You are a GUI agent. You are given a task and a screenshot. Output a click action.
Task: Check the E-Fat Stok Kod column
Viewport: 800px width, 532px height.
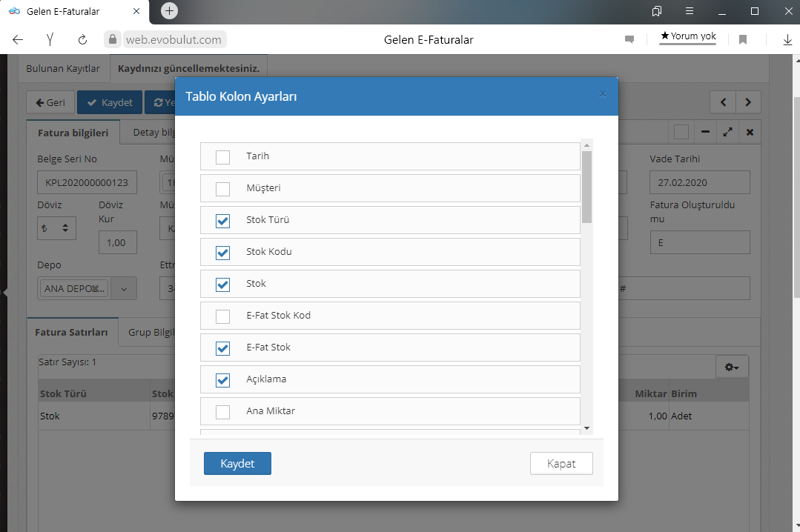(222, 316)
